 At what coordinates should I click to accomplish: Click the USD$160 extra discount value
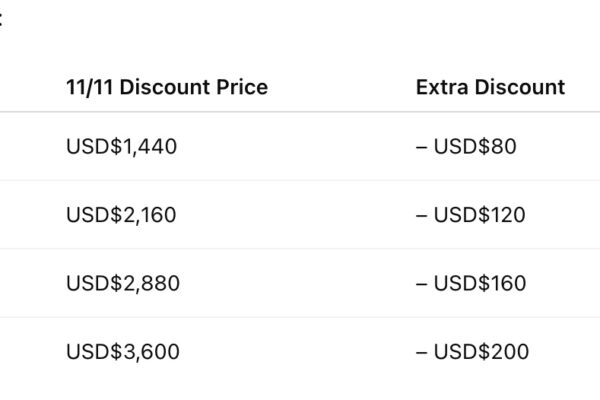point(480,284)
